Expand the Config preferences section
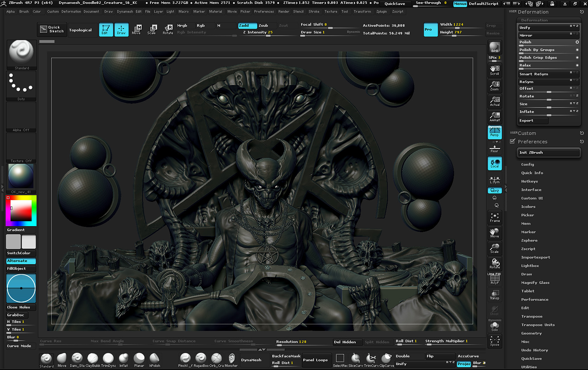Image resolution: width=588 pixels, height=370 pixels. (x=528, y=165)
